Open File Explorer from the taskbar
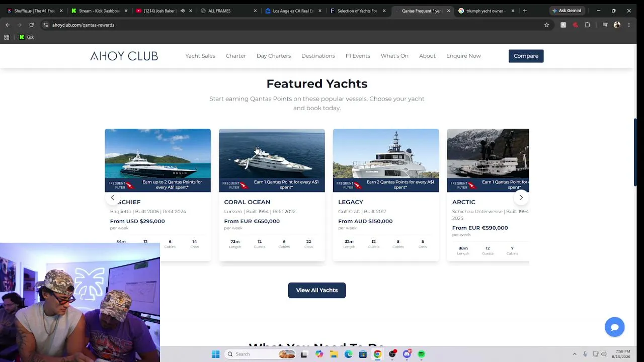 [334, 354]
